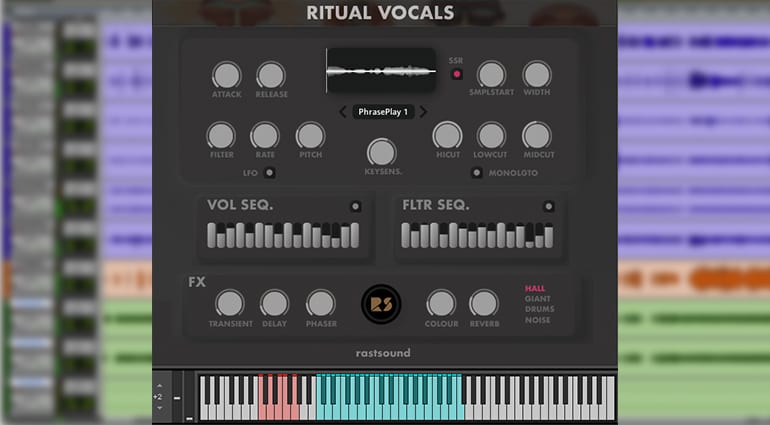Toggle the SSR red button
The height and width of the screenshot is (425, 770).
tap(457, 74)
